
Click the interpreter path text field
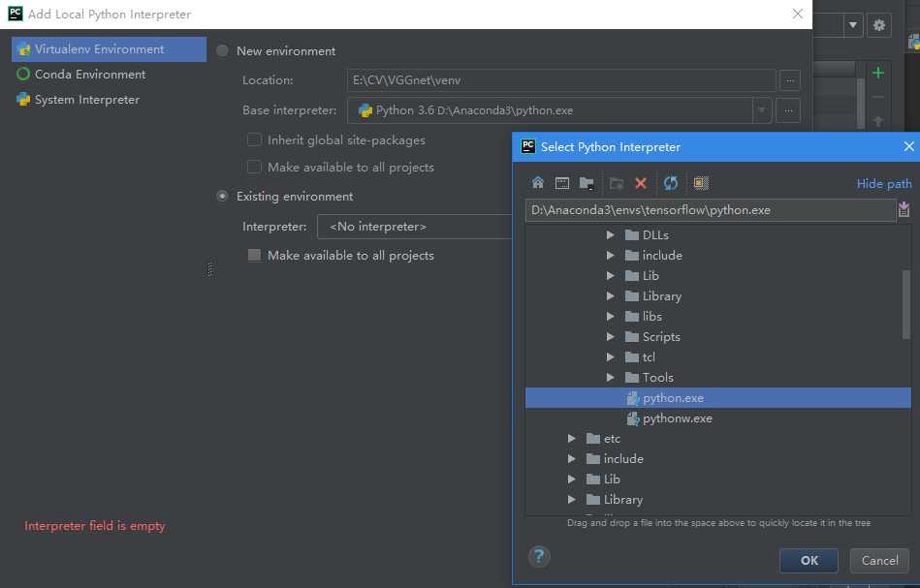(710, 210)
